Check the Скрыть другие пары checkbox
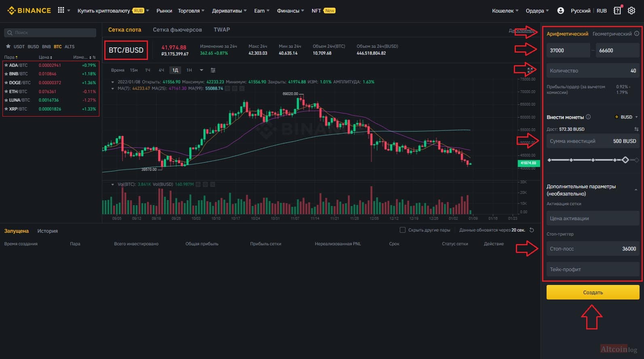644x359 pixels. tap(402, 230)
